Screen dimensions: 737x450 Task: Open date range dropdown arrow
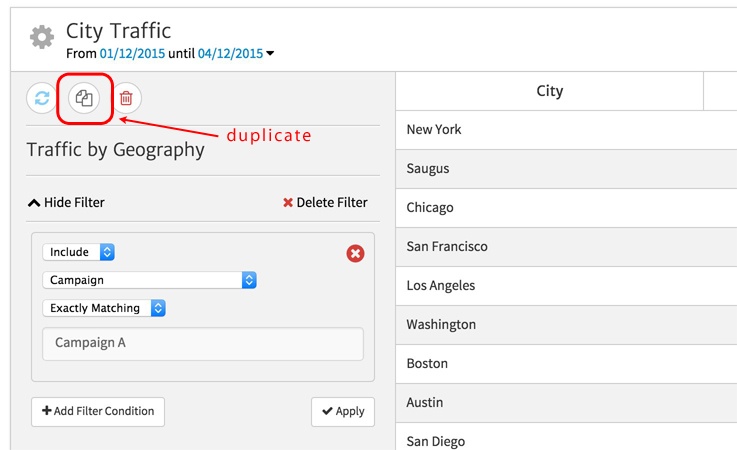pos(270,54)
